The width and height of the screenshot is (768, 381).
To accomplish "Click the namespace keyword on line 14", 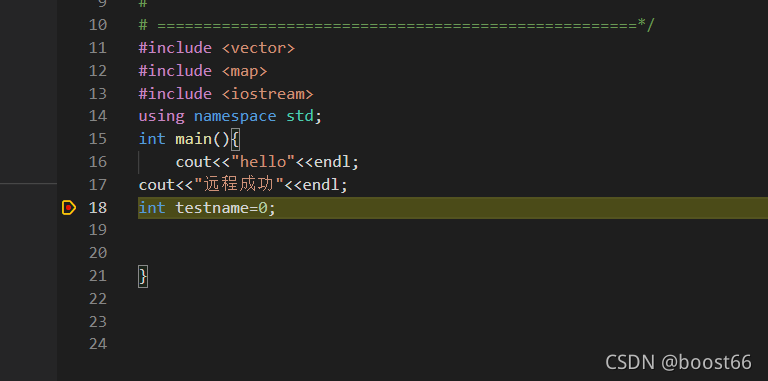I will click(x=235, y=117).
